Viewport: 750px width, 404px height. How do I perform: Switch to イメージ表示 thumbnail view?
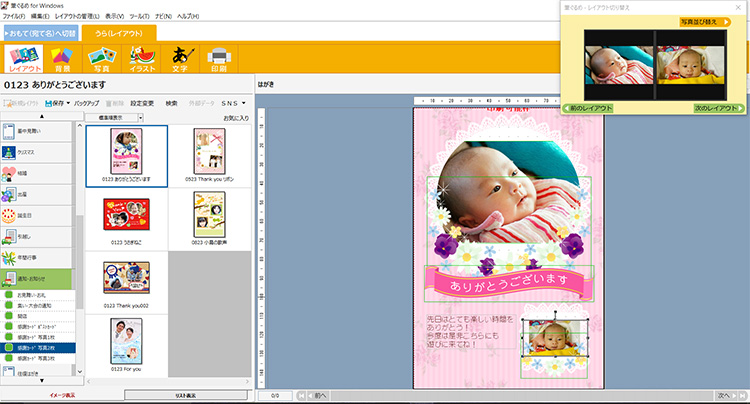pyautogui.click(x=38, y=396)
